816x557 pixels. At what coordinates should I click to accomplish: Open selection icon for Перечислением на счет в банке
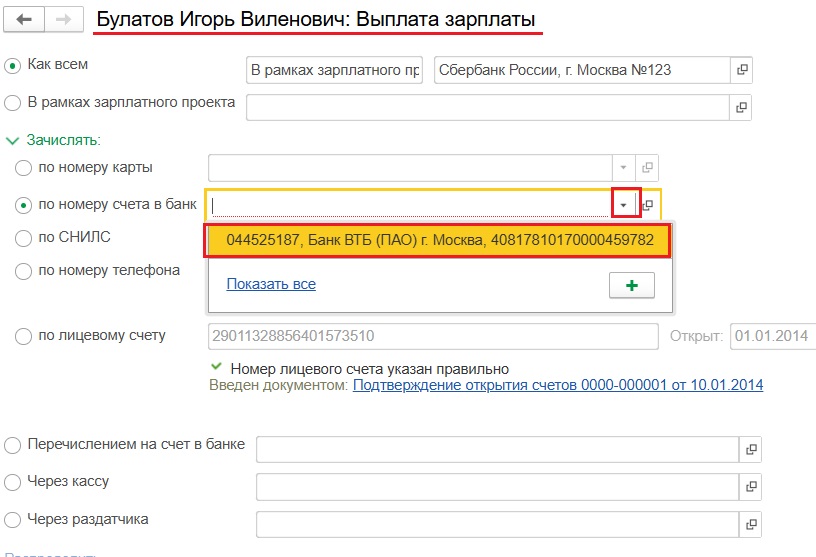[x=750, y=449]
